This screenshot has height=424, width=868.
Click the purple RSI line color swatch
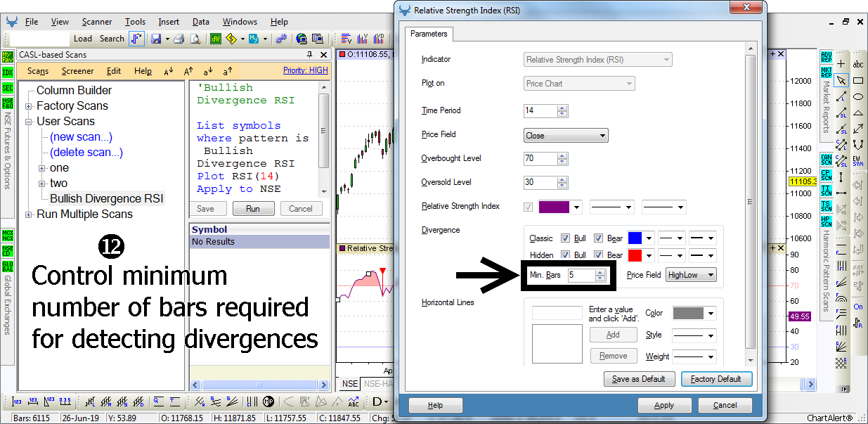coord(555,207)
